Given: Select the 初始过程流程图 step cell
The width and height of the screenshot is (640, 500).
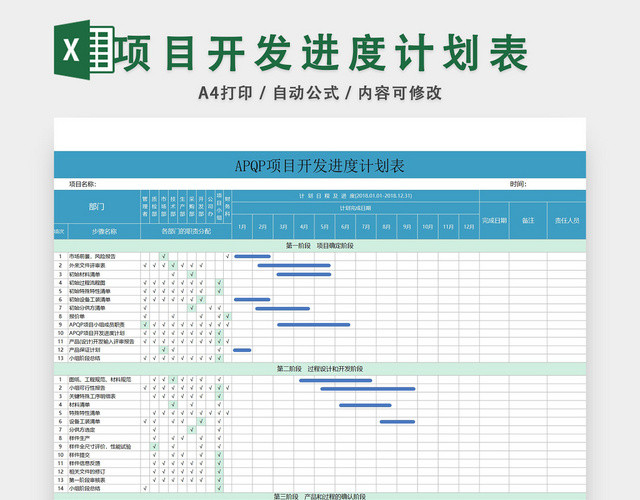Looking at the screenshot, I should (x=104, y=282).
